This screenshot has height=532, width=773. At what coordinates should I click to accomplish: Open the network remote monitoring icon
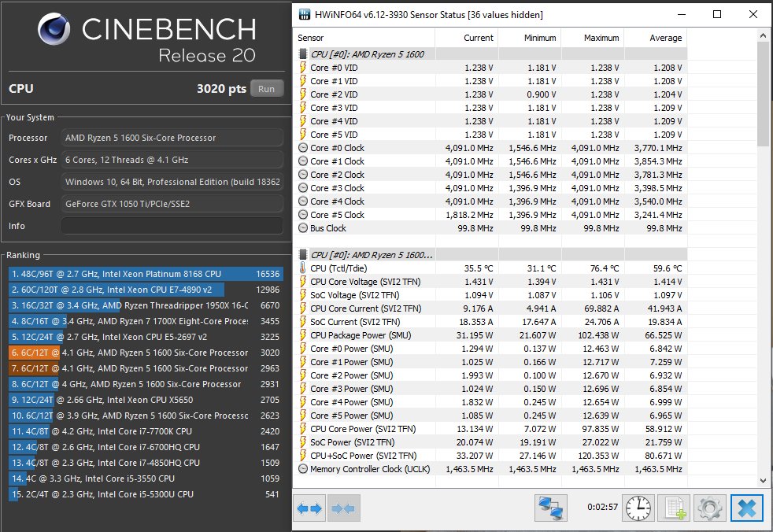click(551, 508)
